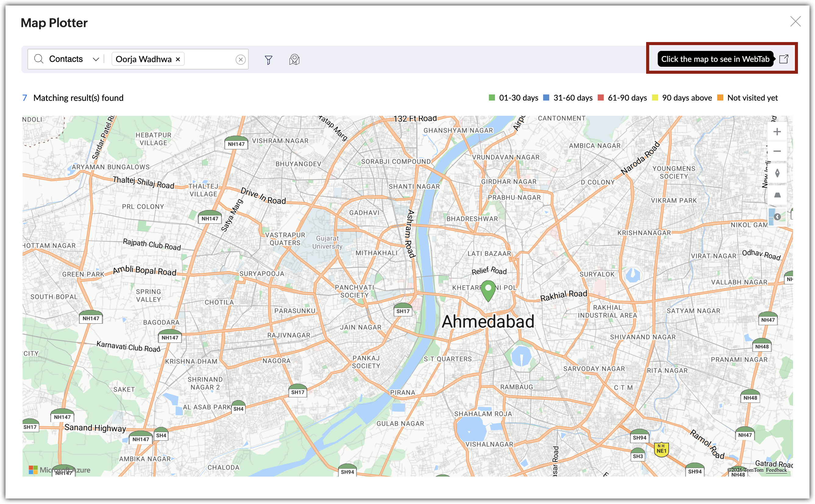Image resolution: width=815 pixels, height=504 pixels.
Task: Open map in WebTab via external-link icon
Action: pos(784,59)
